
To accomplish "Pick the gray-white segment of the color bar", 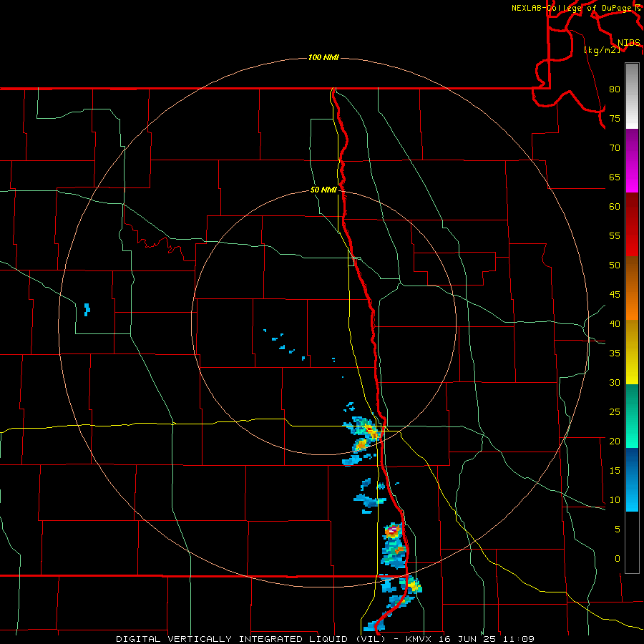I will 632,96.
